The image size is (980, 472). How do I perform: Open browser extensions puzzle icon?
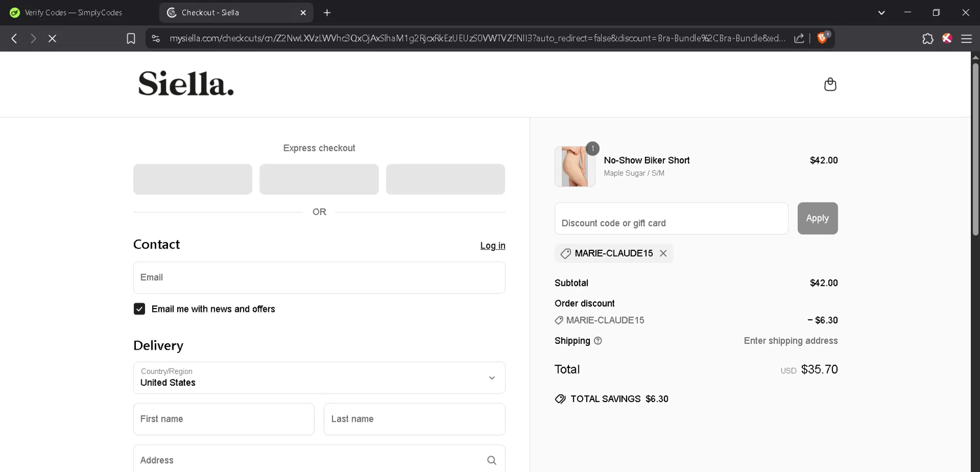point(928,39)
